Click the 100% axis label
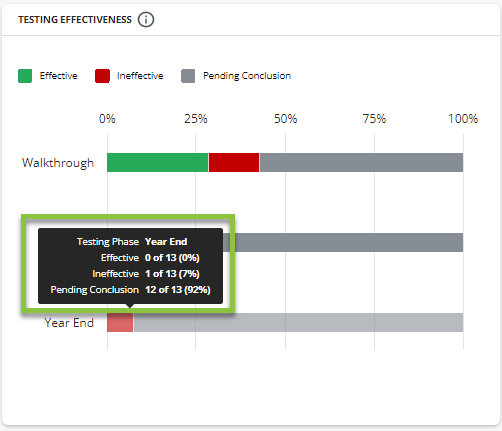 click(x=463, y=119)
